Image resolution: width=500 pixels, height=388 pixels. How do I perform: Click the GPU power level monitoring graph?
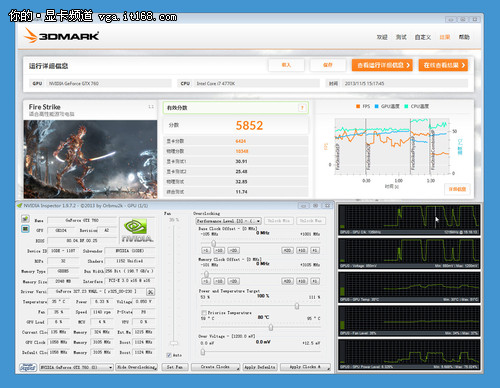click(409, 355)
